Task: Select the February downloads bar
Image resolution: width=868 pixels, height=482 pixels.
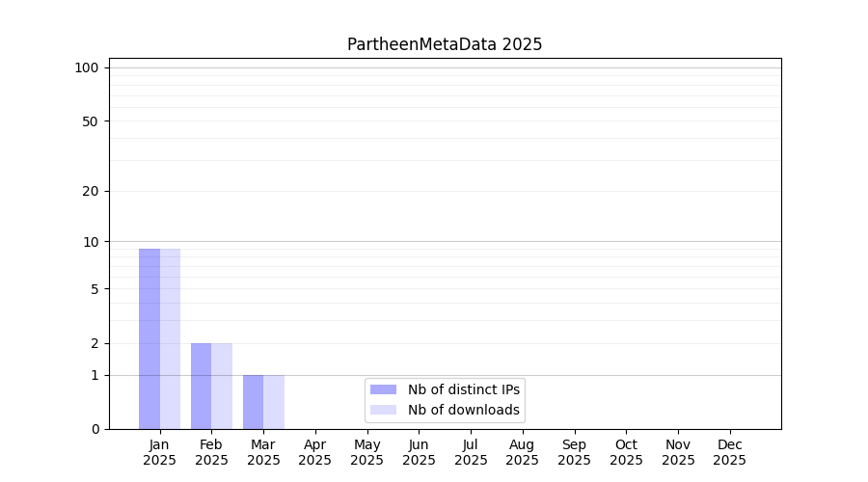Action: pos(222,386)
